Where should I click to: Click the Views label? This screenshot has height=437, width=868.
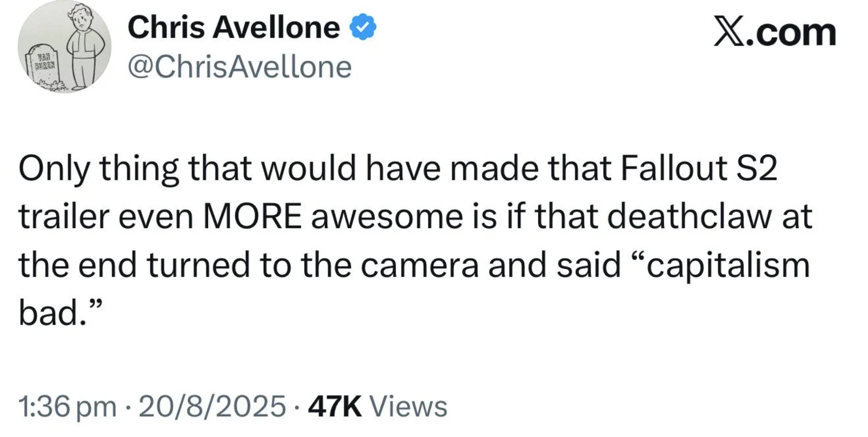(409, 406)
